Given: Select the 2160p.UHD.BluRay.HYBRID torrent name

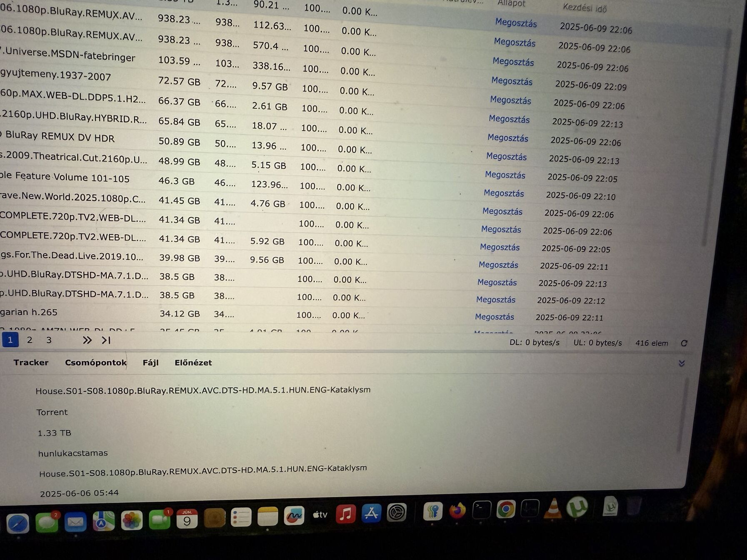Looking at the screenshot, I should click(x=73, y=117).
